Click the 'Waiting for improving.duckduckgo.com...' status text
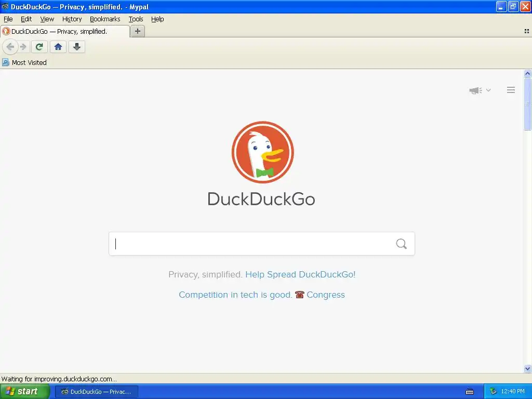Screen dimensions: 532x399 pos(59,379)
